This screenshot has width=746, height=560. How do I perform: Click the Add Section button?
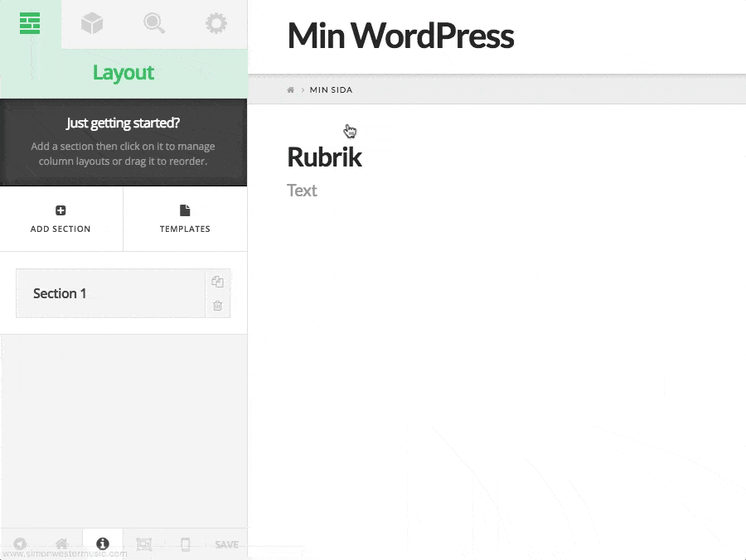61,220
